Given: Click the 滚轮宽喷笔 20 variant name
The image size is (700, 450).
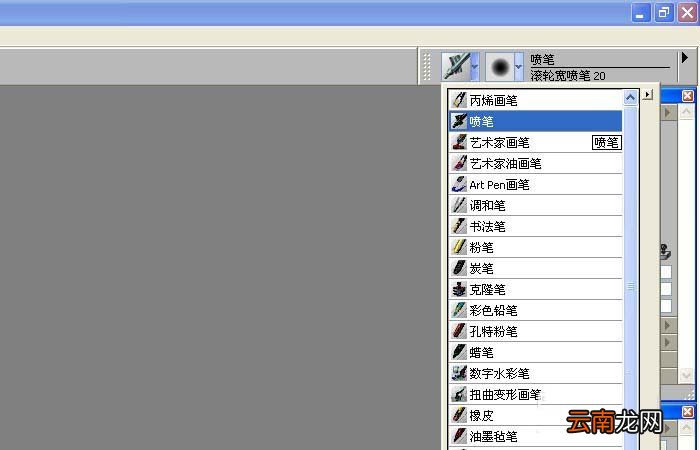Looking at the screenshot, I should pos(567,75).
